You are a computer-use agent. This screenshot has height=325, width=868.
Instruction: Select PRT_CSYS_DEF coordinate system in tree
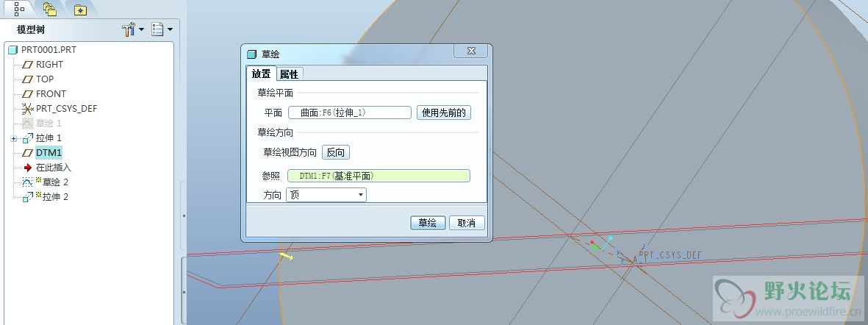66,109
